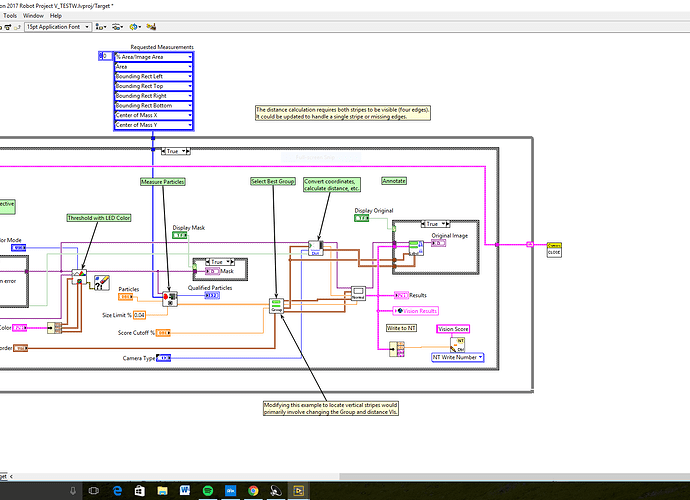The height and width of the screenshot is (500, 690).
Task: Open the Bounding Rect Bottom dropdown
Action: 153,105
